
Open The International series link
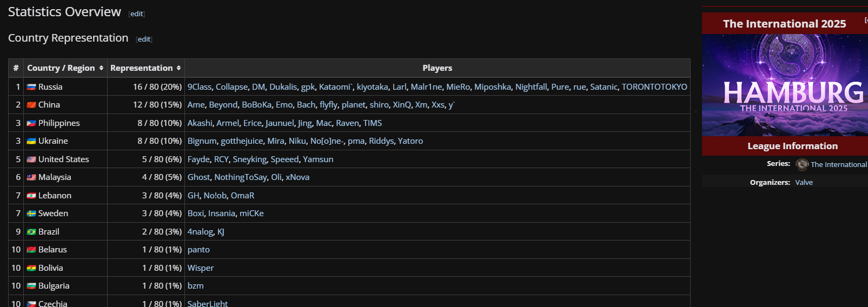(838, 165)
